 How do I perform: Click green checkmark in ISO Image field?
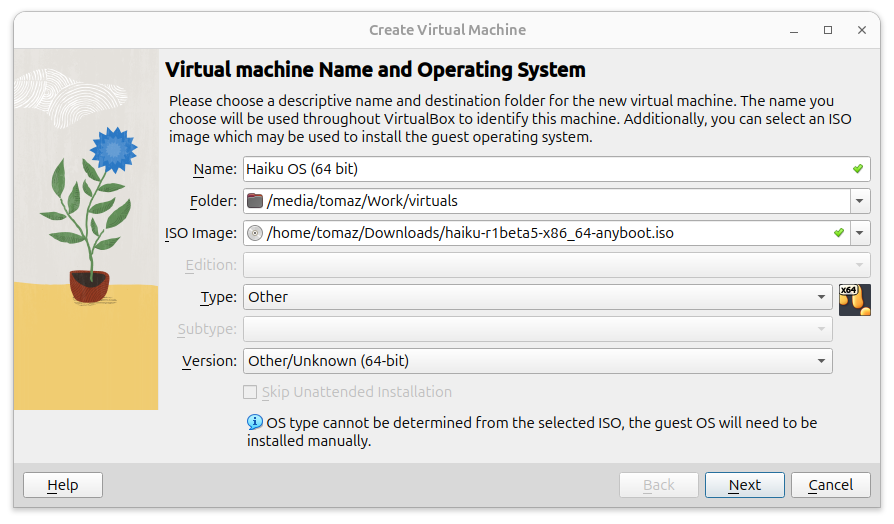click(x=838, y=233)
